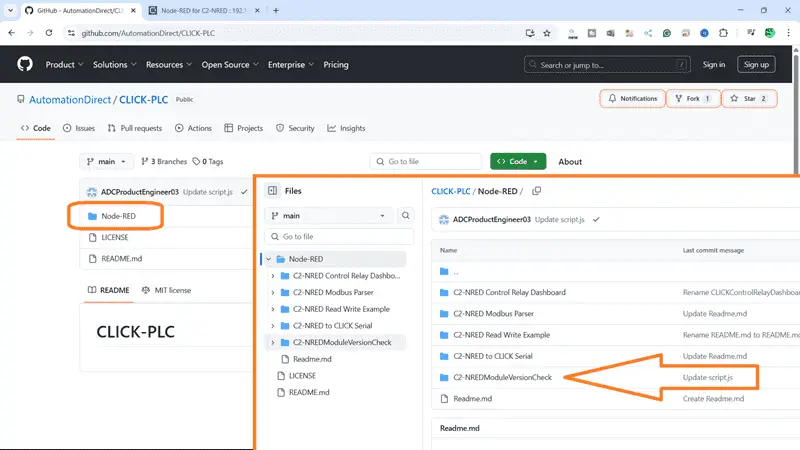Image resolution: width=800 pixels, height=450 pixels.
Task: Click the ADCProductEngineer03 avatar in overlay panel
Action: [444, 219]
